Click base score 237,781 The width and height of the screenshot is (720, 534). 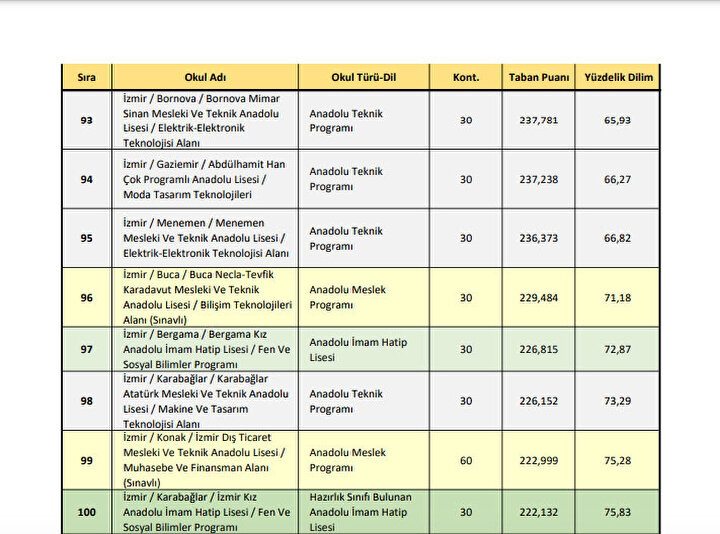(x=539, y=120)
